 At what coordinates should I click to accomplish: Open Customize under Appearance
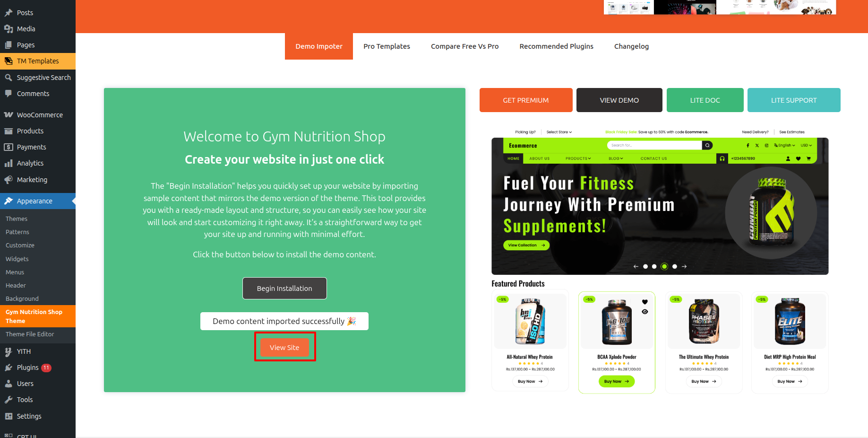coord(20,245)
